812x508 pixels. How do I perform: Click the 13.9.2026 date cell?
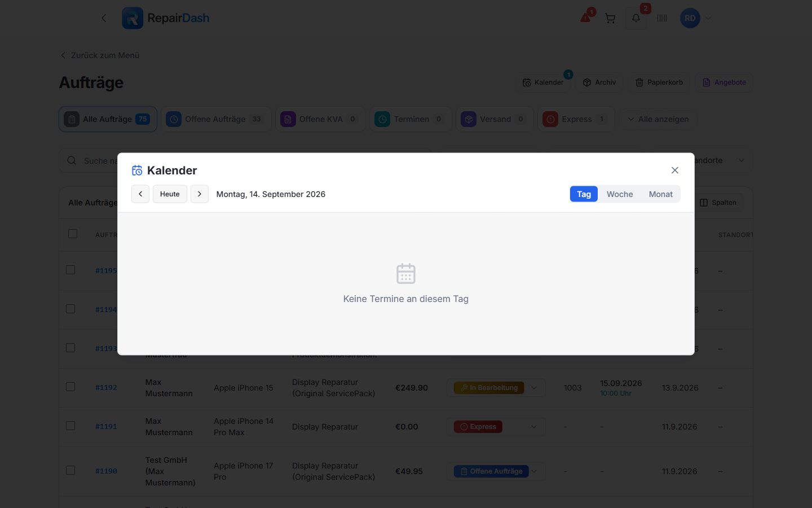point(680,388)
